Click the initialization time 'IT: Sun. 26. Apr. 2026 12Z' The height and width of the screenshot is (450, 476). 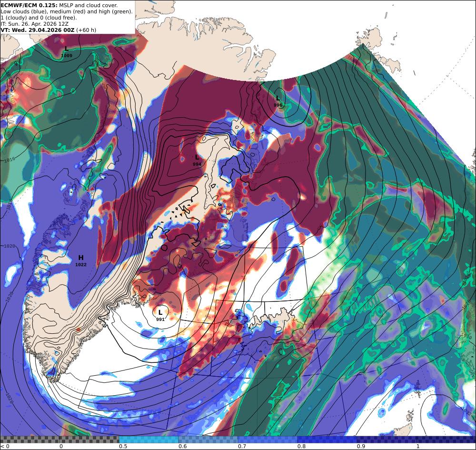point(34,24)
